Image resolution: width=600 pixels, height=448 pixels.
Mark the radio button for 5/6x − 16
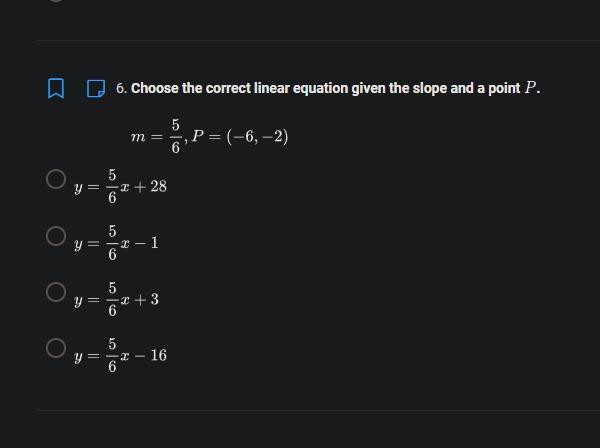tap(56, 348)
